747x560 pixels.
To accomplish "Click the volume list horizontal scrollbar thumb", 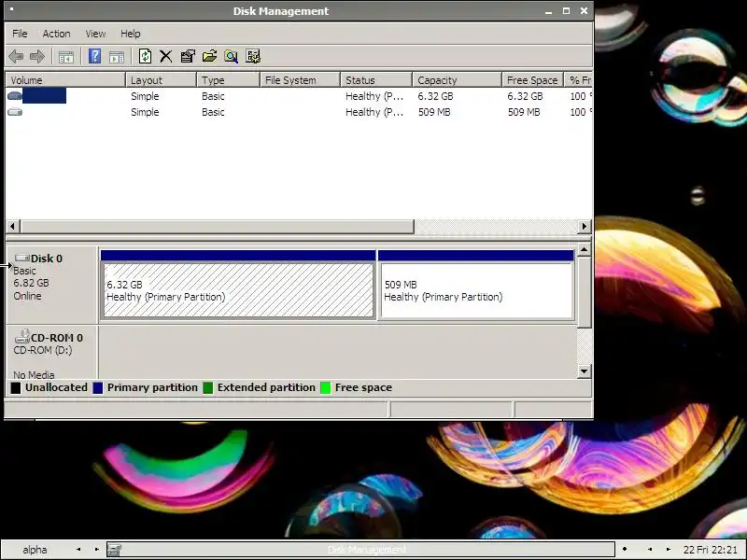I will pos(218,227).
